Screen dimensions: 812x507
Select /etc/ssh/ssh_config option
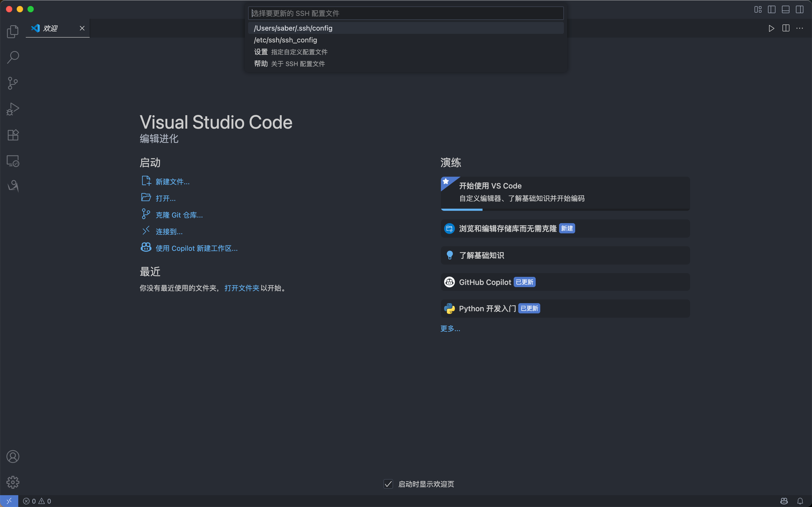pos(285,40)
